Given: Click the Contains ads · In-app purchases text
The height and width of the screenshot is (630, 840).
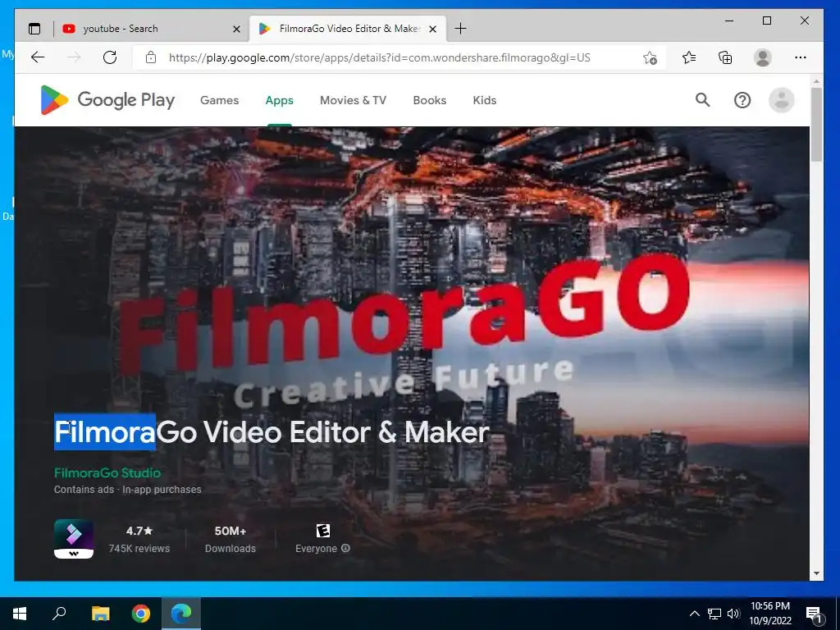Looking at the screenshot, I should pos(127,490).
